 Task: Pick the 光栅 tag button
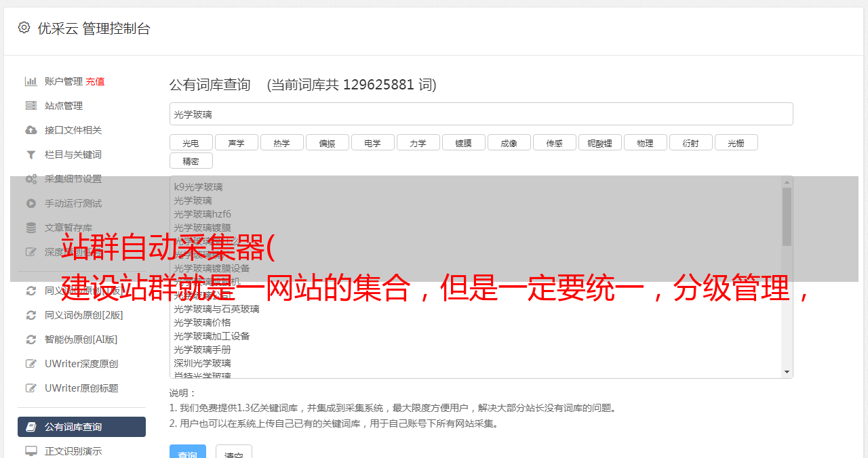pos(736,142)
